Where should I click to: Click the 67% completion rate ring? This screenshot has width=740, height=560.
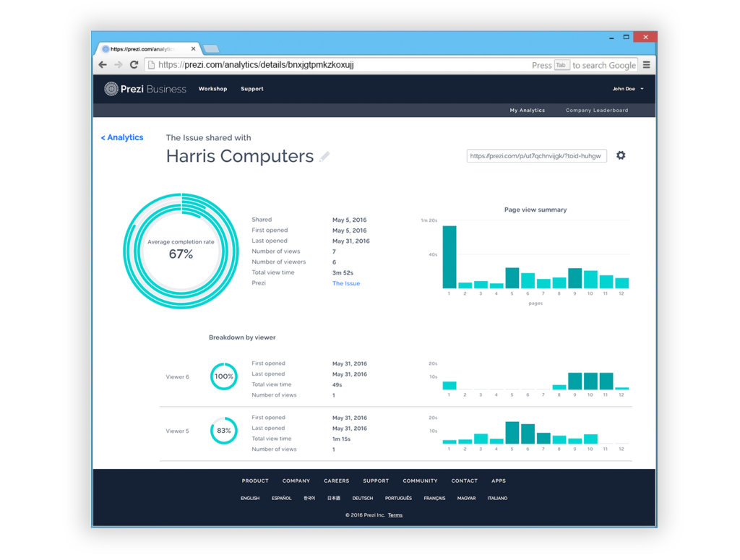(x=181, y=251)
